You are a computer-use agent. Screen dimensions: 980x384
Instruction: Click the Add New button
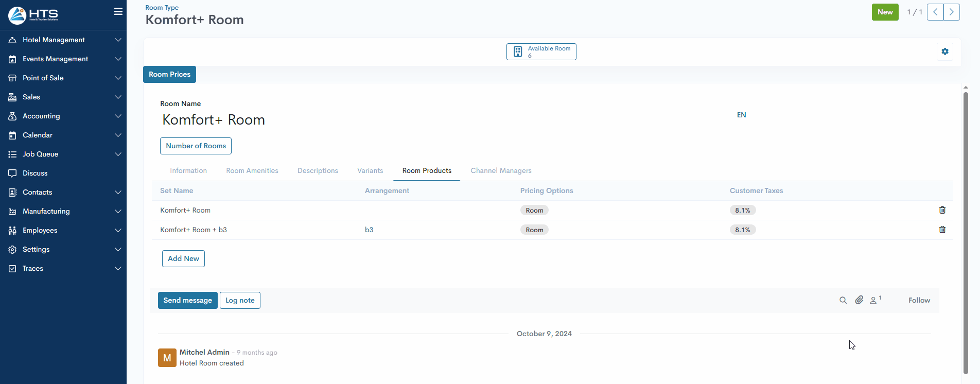point(183,258)
